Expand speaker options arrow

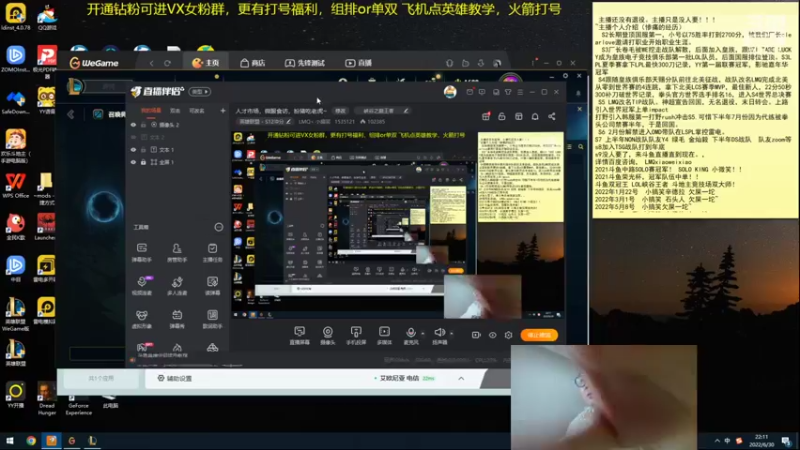tap(452, 333)
